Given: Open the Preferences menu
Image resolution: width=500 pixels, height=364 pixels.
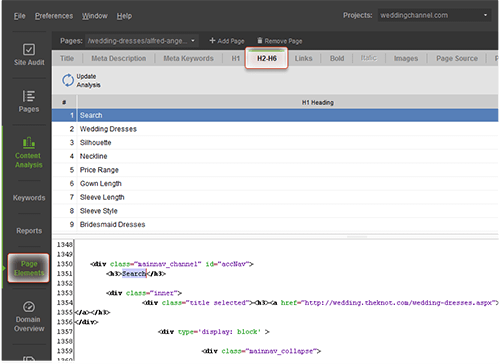Looking at the screenshot, I should (x=54, y=16).
